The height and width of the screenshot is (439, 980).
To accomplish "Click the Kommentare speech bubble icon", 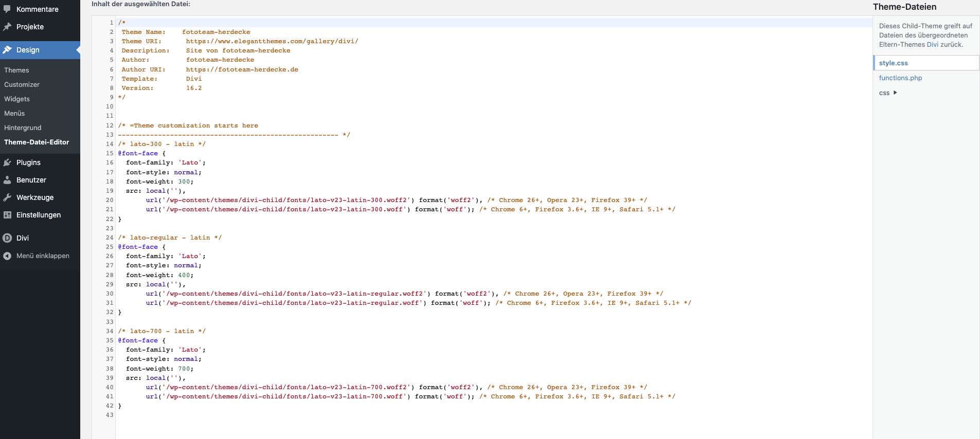I will point(7,9).
